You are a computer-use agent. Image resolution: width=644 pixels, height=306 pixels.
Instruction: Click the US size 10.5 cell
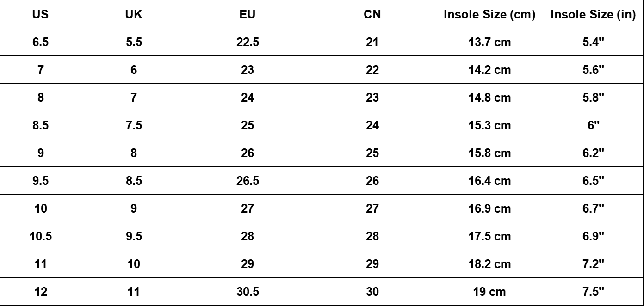coord(40,236)
